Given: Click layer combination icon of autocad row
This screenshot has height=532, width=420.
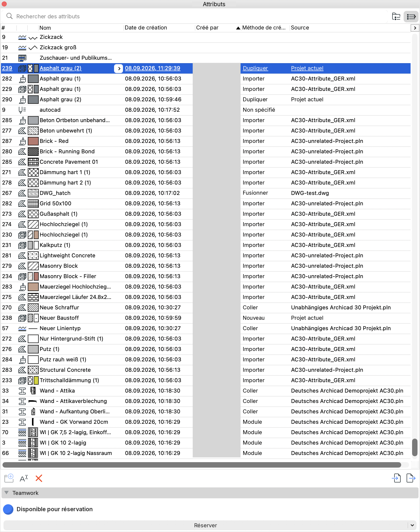Looking at the screenshot, I should (22, 110).
